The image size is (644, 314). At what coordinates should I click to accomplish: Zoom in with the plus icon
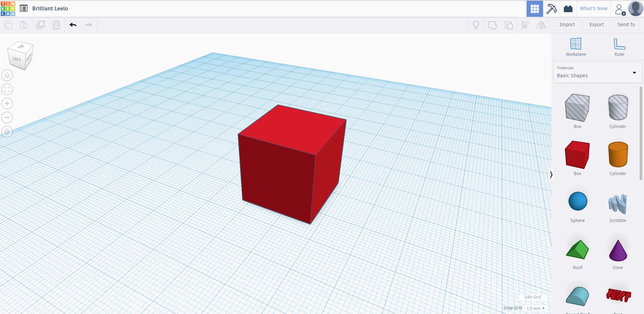tap(7, 103)
